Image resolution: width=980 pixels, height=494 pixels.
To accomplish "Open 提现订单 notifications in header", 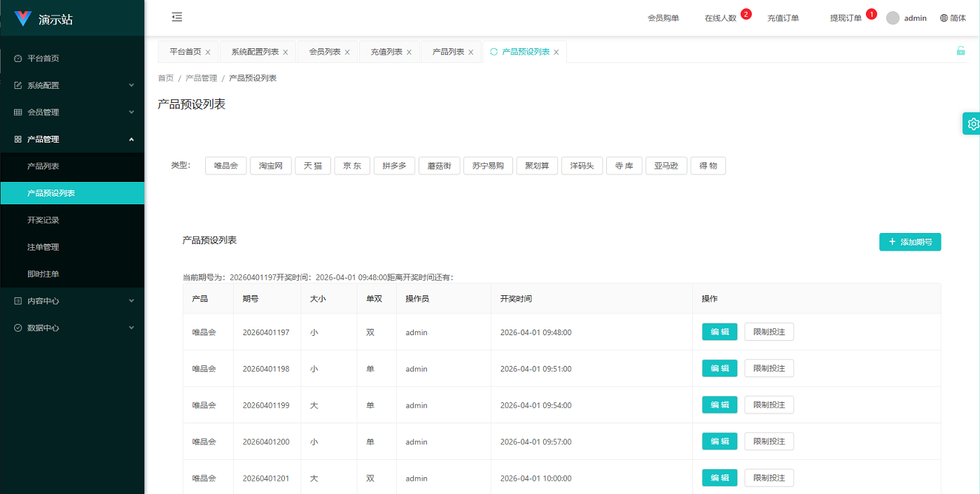I will click(x=846, y=18).
